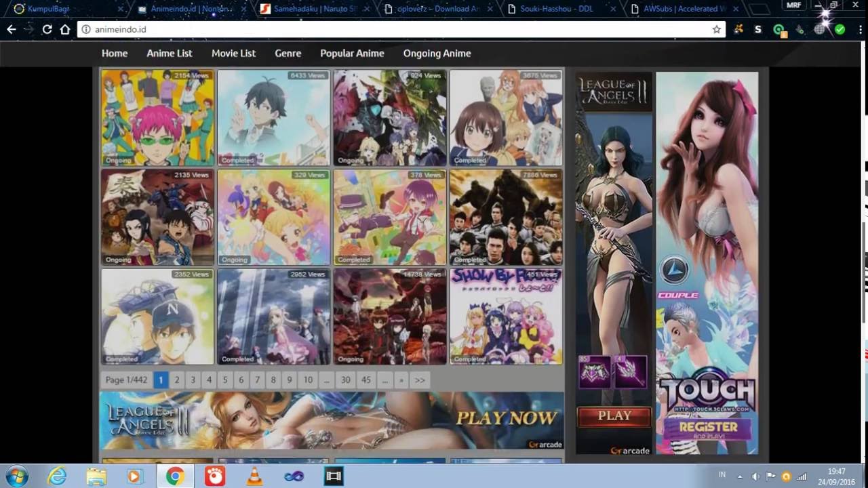View site information icon beside animeindo.id
Screen dimensions: 868x488
pos(85,29)
